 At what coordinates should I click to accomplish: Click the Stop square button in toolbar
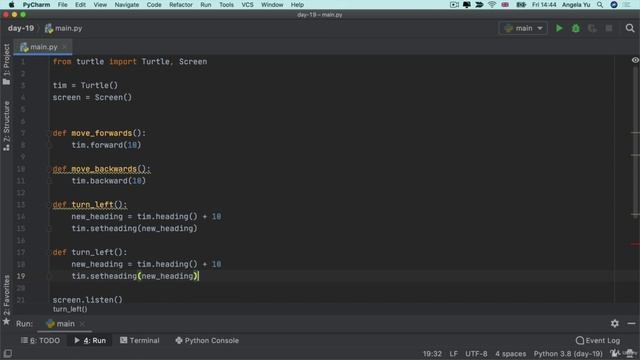(x=609, y=28)
